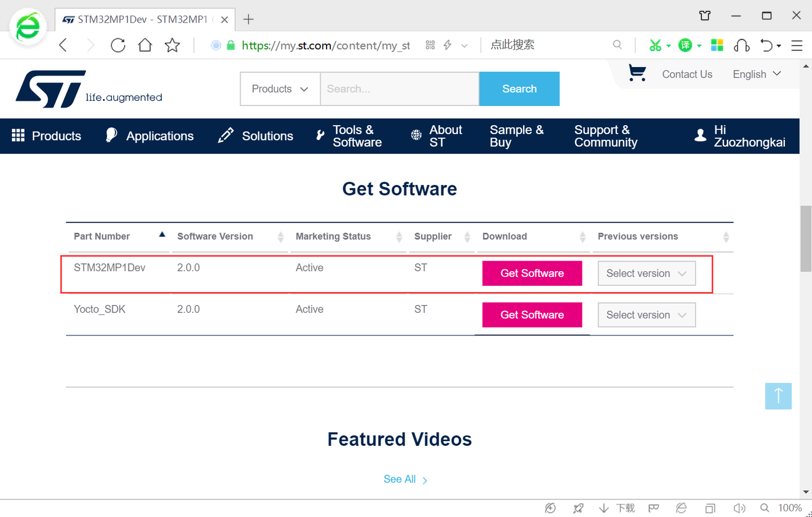
Task: Open the headphones icon in toolbar
Action: point(742,46)
